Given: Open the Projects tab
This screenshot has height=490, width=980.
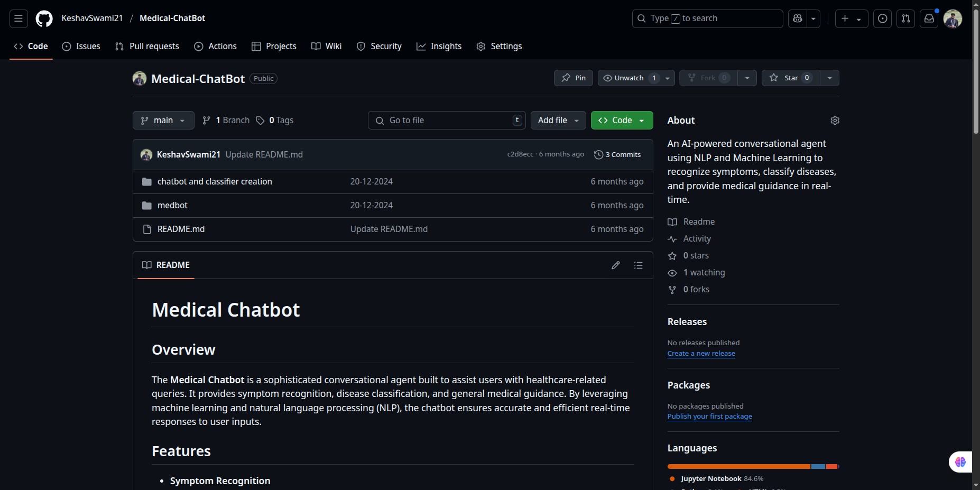Looking at the screenshot, I should (274, 47).
